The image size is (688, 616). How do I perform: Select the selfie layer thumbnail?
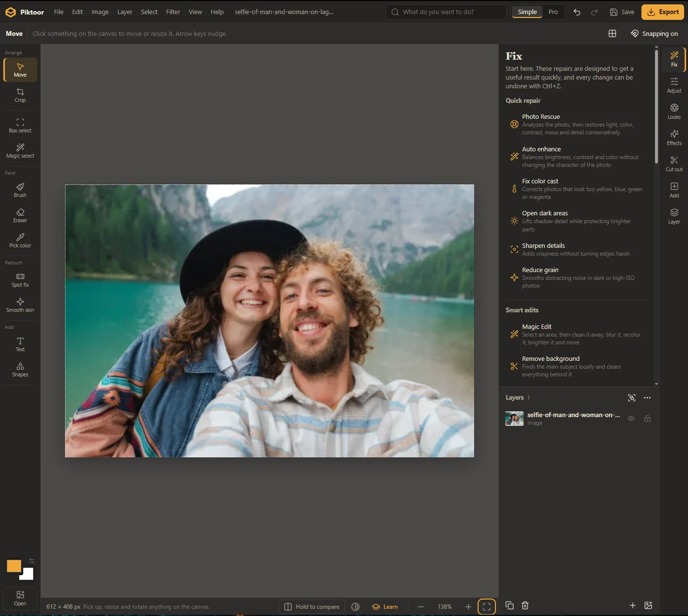(x=514, y=419)
